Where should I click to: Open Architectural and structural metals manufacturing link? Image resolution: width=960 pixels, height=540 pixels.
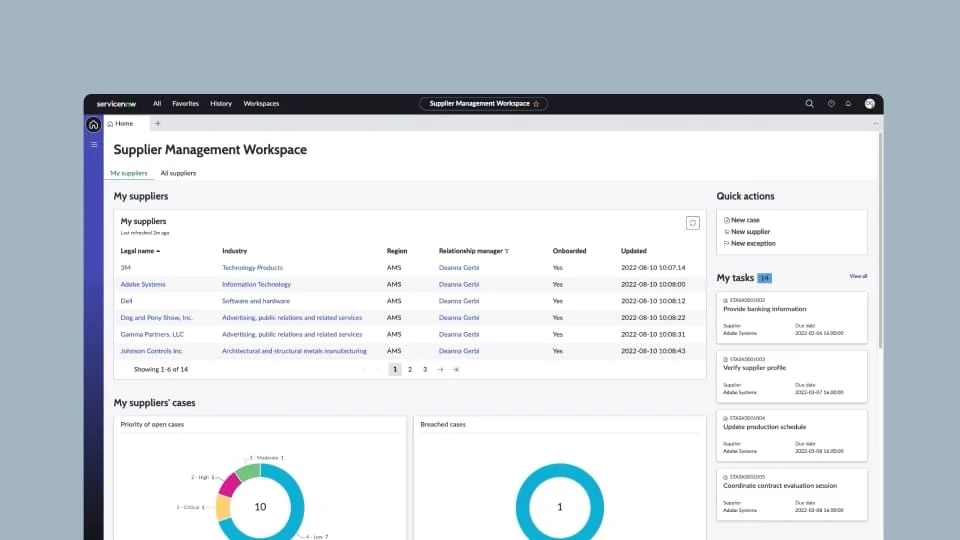point(294,351)
